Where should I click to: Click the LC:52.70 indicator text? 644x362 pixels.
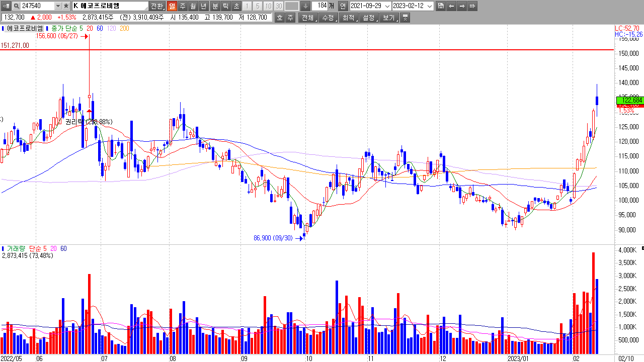click(626, 28)
